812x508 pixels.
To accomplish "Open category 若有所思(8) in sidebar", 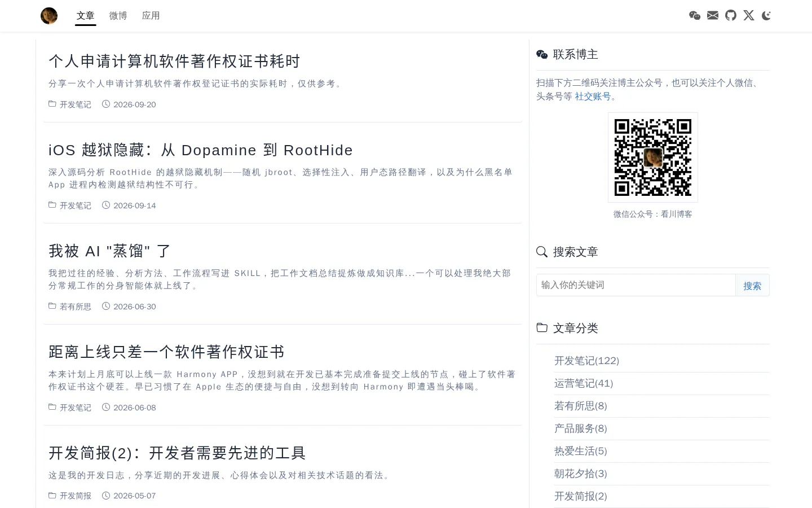I will [x=581, y=406].
